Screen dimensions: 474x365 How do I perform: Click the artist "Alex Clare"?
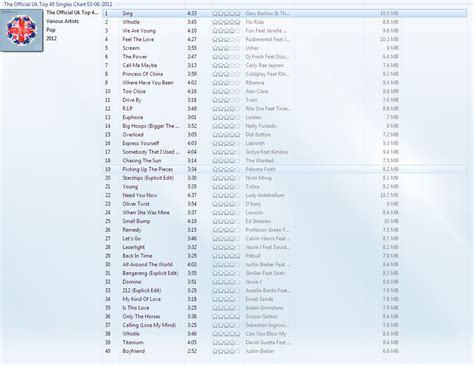[257, 91]
